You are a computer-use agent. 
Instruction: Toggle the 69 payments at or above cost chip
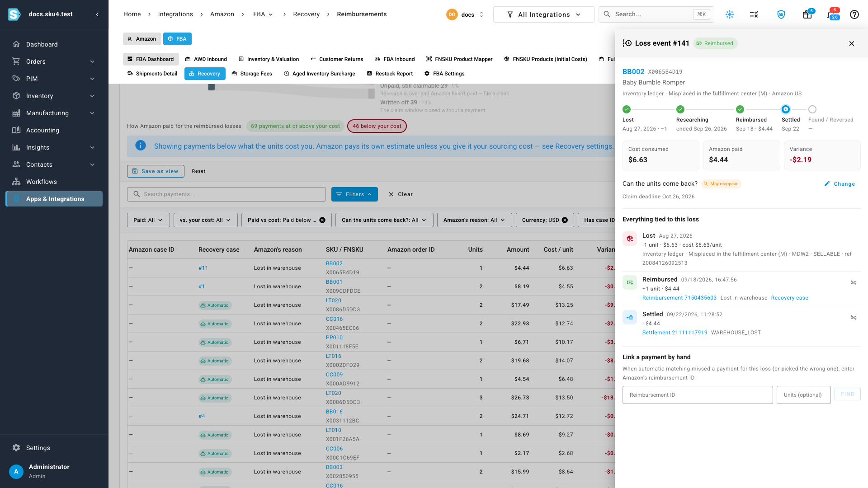tap(295, 126)
